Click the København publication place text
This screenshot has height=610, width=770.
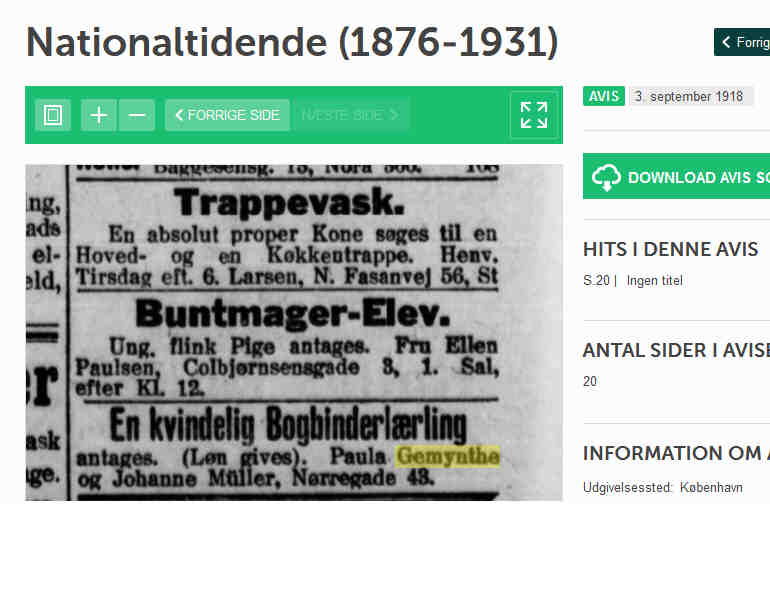711,488
